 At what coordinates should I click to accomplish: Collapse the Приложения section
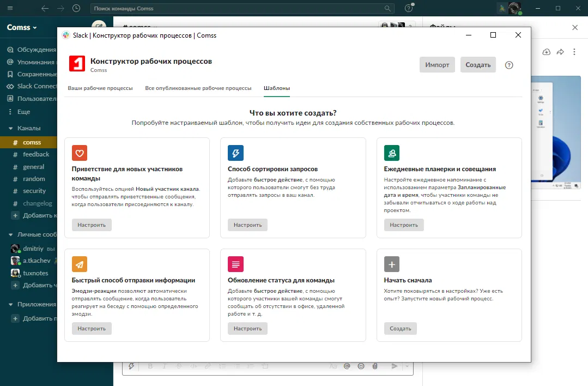[x=10, y=304]
